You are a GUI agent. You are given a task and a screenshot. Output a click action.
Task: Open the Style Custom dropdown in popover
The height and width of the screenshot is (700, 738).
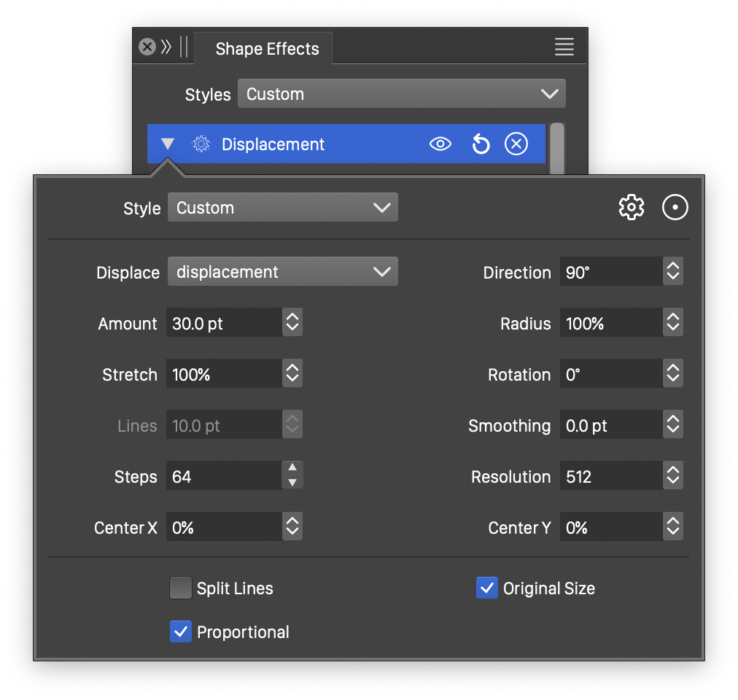click(282, 208)
